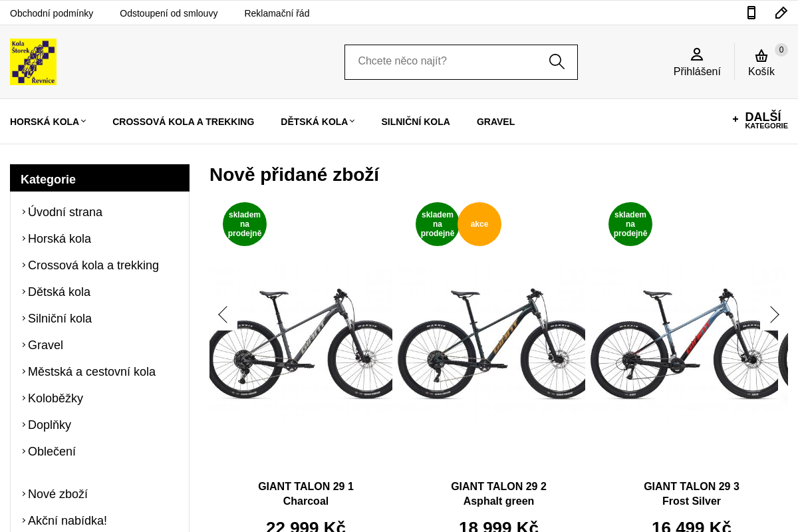Open the Košík shopping basket
The height and width of the screenshot is (532, 798).
(x=761, y=63)
